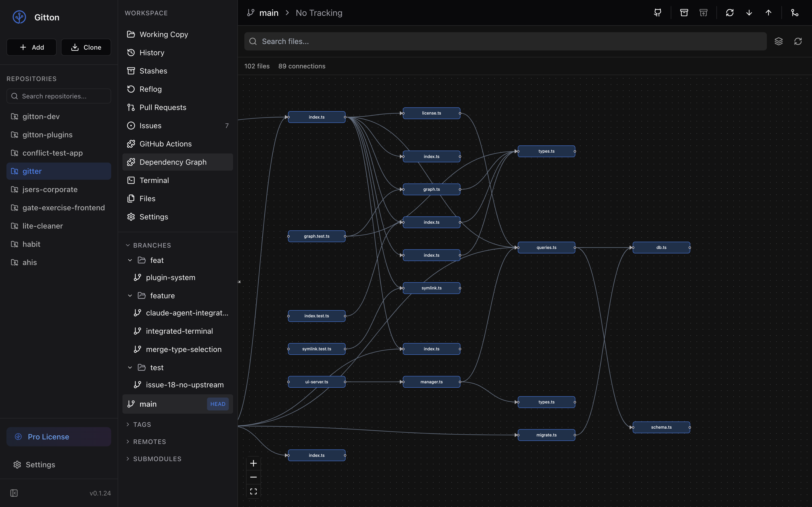Open the Pull Requests workspace item
Screen dimensions: 812x507
163,107
